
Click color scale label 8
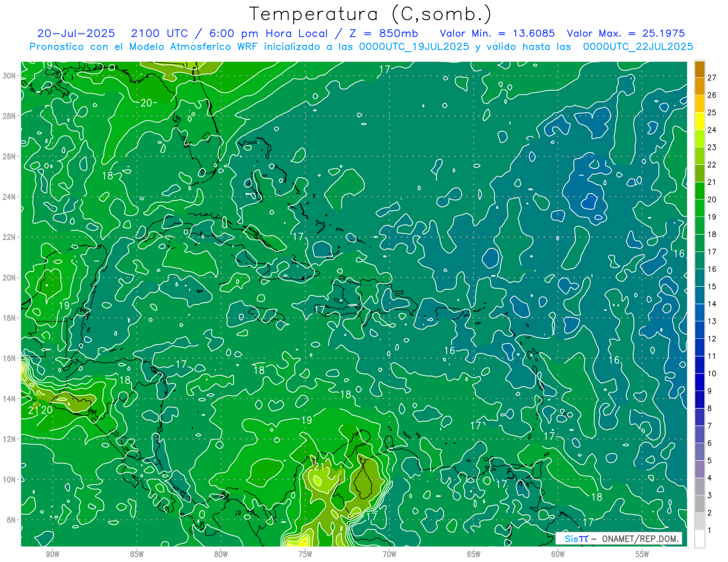(710, 409)
